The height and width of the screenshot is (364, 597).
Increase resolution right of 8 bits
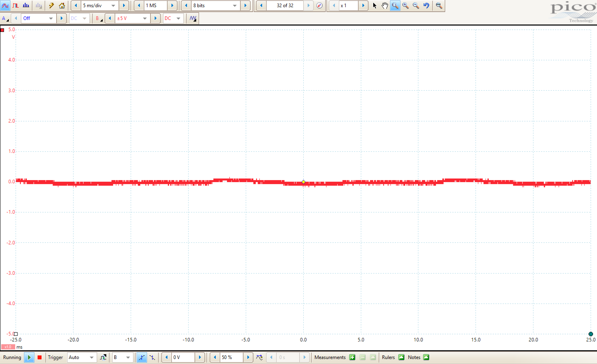click(x=245, y=5)
